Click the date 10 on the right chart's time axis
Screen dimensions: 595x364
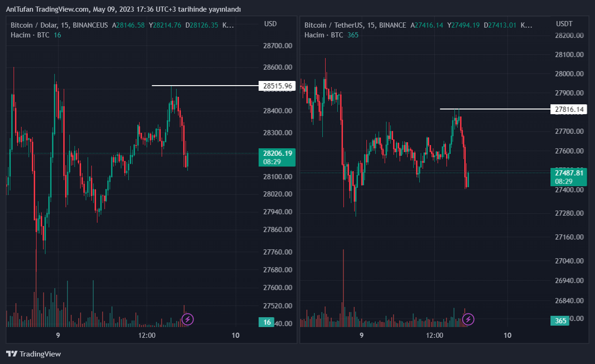click(507, 335)
